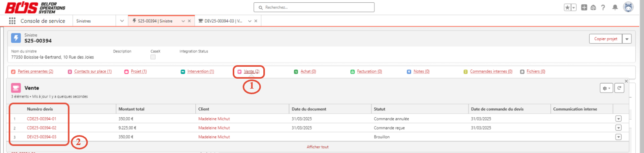
Task: Select address 77350 Boissise-la-Bertrand text
Action: coord(53,57)
